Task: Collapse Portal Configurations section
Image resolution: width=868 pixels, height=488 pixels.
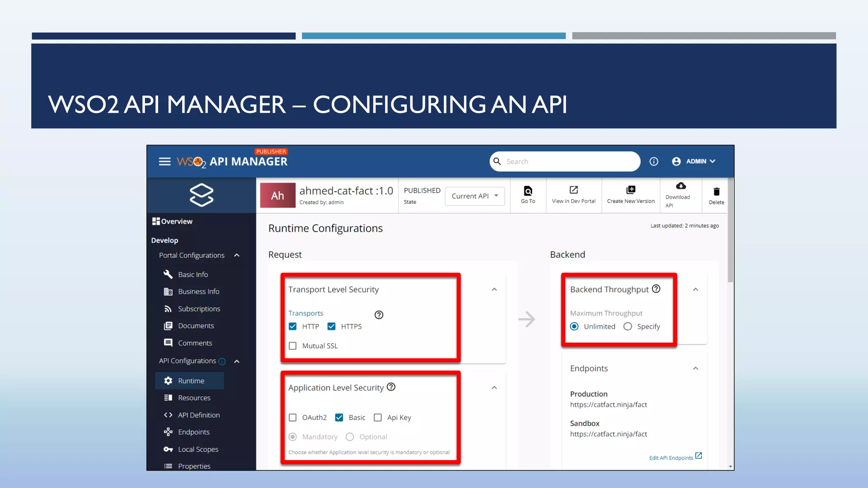Action: click(237, 255)
